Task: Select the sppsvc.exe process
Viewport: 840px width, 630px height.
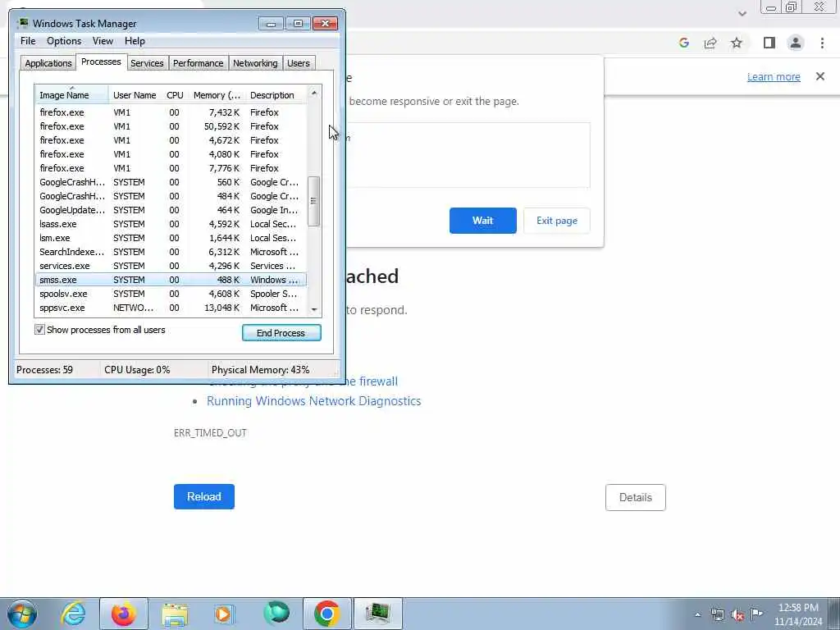Action: coord(171,308)
